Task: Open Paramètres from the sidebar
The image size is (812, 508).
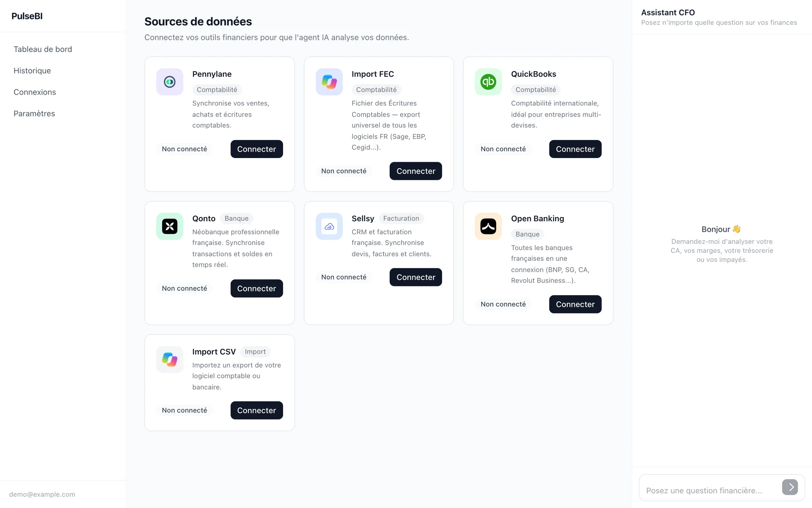Action: coord(34,114)
